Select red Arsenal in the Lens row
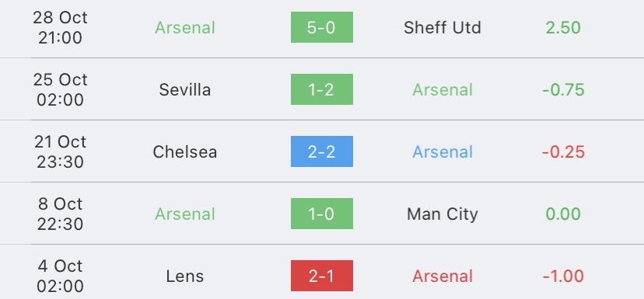 (443, 276)
